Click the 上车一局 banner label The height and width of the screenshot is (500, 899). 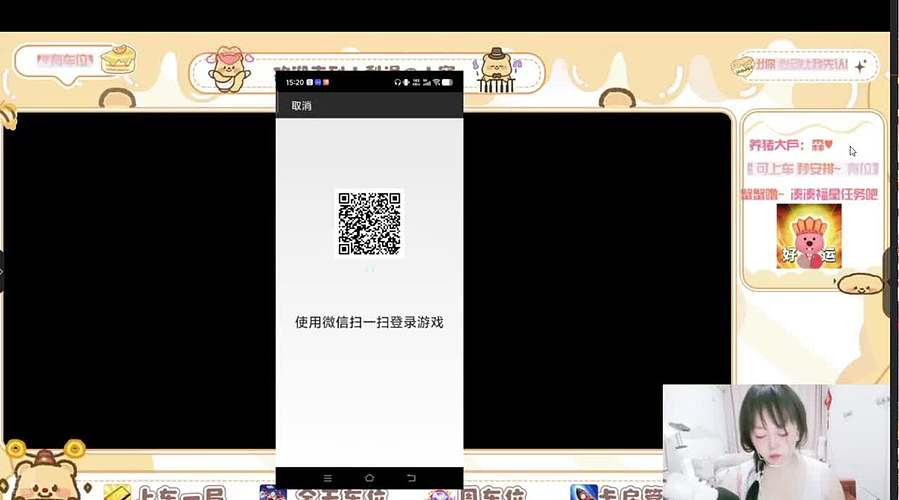point(182,493)
